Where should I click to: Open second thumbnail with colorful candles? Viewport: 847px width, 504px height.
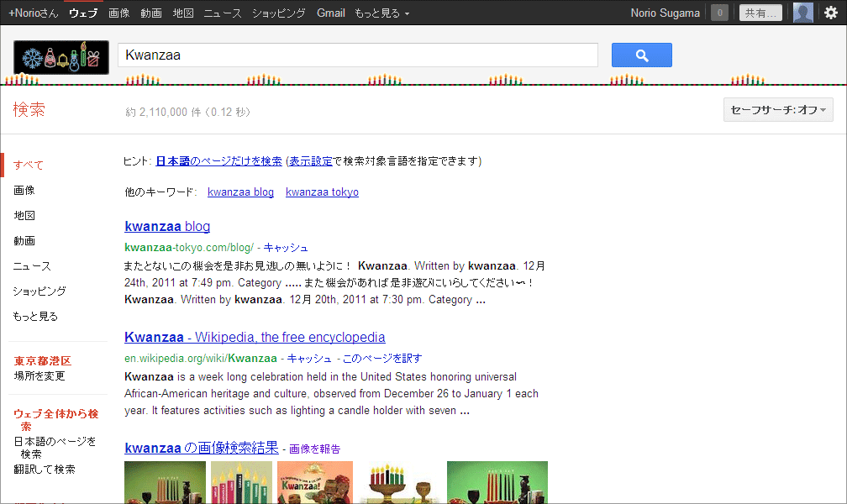coord(241,482)
